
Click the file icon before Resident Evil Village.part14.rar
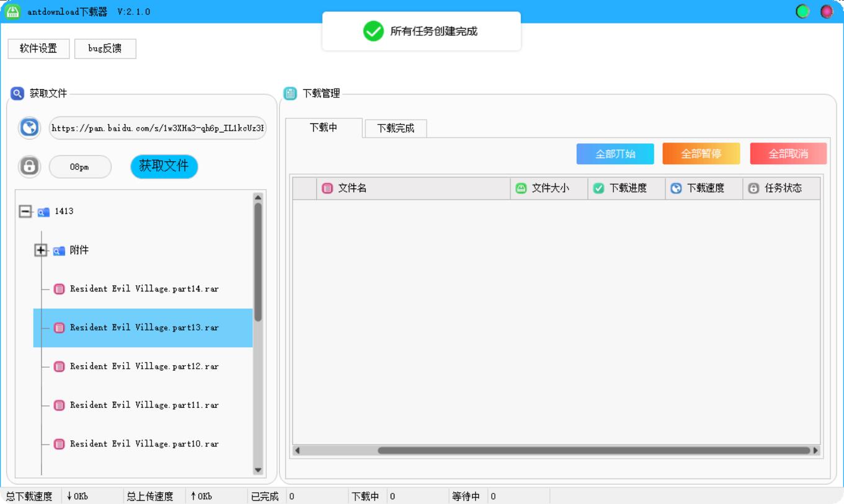click(59, 288)
